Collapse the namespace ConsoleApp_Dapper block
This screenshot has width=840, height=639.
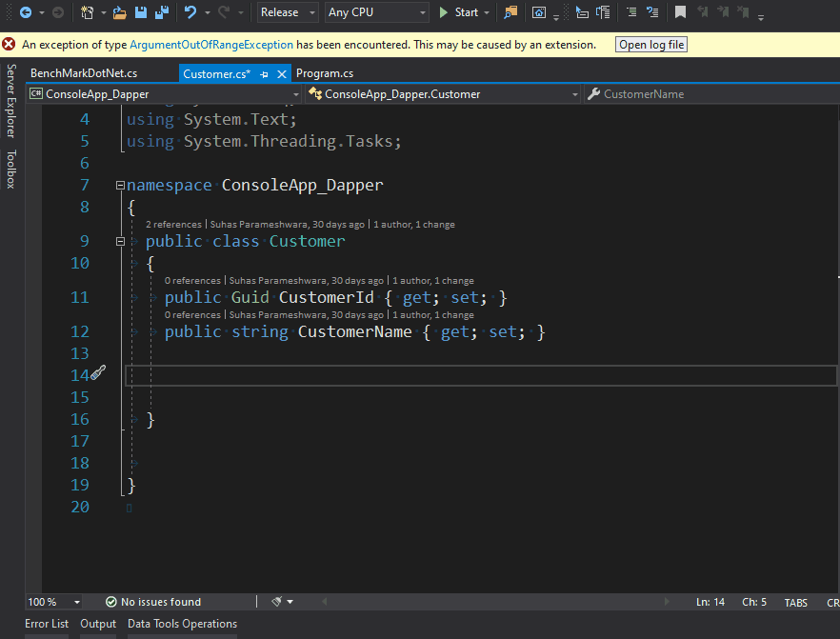[120, 186]
